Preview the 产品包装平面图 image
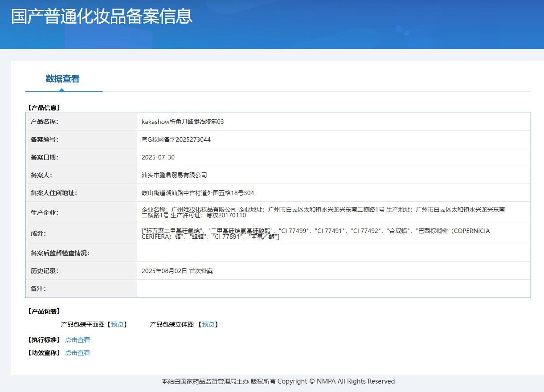Screen dimensions: 544x392 click(x=118, y=324)
